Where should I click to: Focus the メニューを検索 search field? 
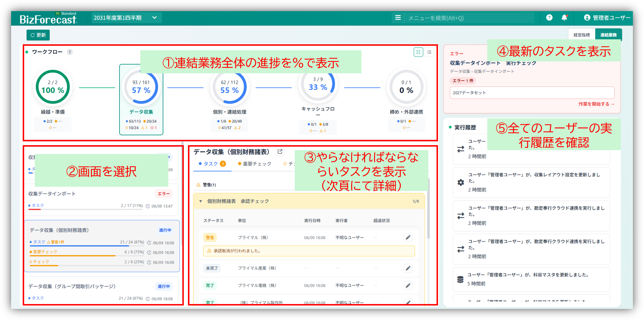pyautogui.click(x=470, y=18)
